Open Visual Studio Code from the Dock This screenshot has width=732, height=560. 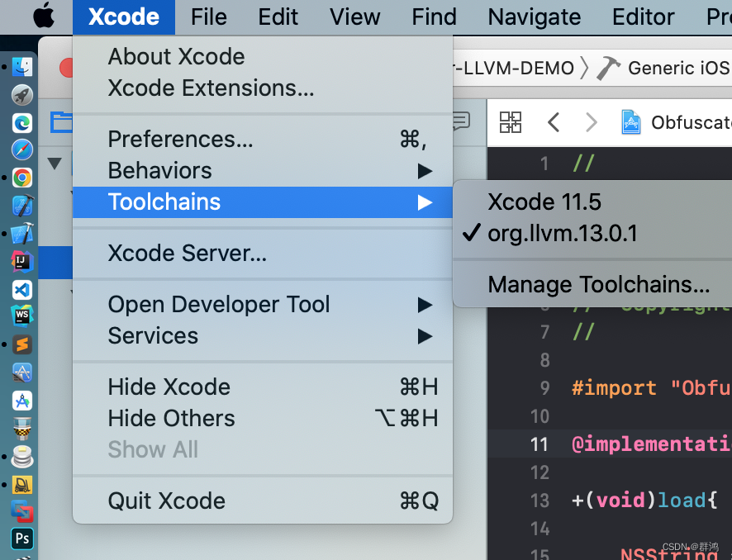(x=22, y=290)
